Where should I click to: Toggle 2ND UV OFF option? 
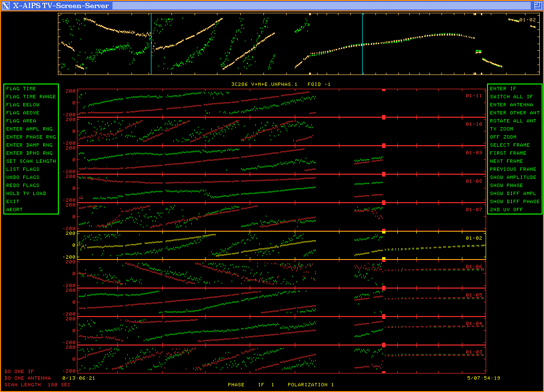(x=506, y=210)
